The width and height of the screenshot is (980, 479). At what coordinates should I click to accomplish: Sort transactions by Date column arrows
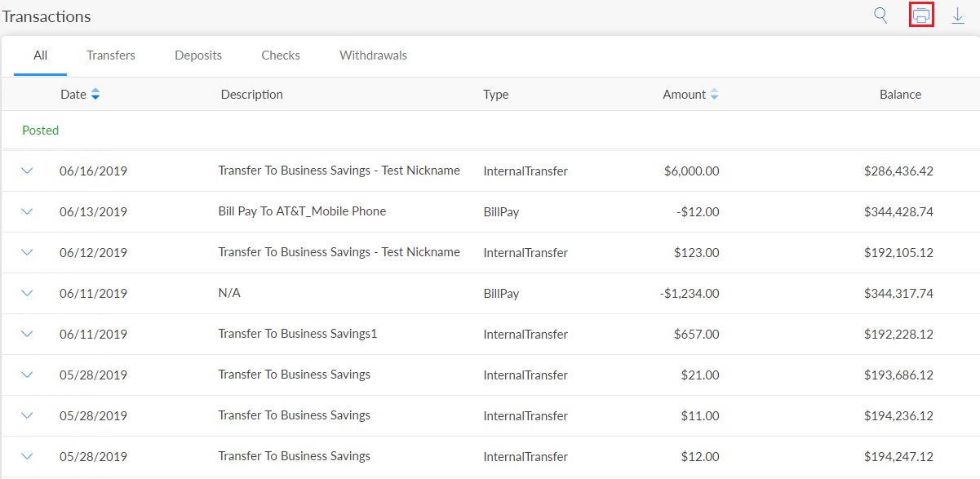click(95, 95)
